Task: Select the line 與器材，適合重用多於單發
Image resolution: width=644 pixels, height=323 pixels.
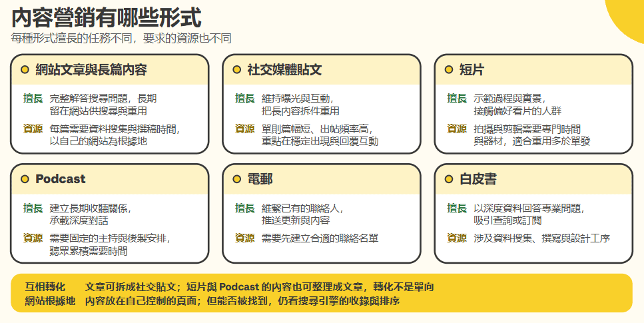Action: [x=532, y=141]
